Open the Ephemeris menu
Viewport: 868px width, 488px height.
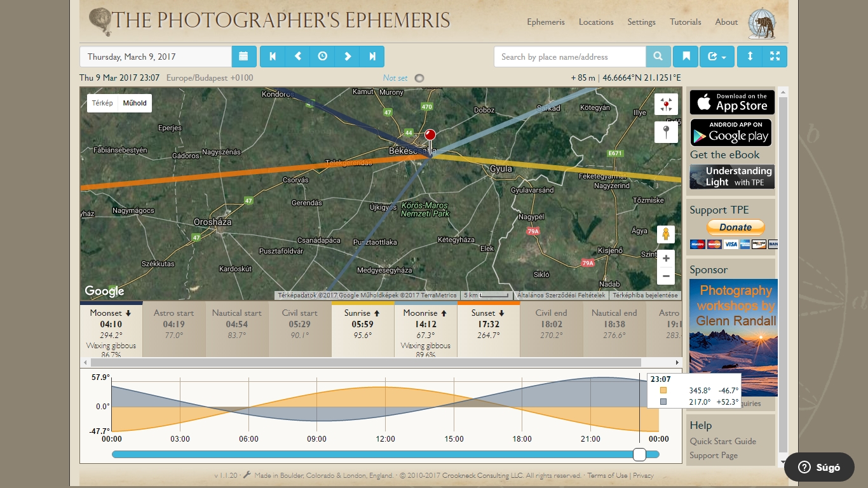pyautogui.click(x=546, y=22)
